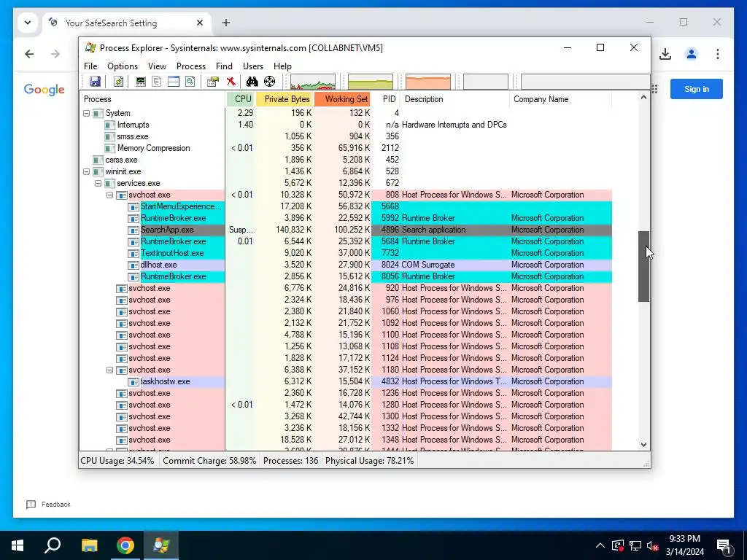This screenshot has height=560, width=747.
Task: Collapse the wininit.exe tree node
Action: pos(86,171)
